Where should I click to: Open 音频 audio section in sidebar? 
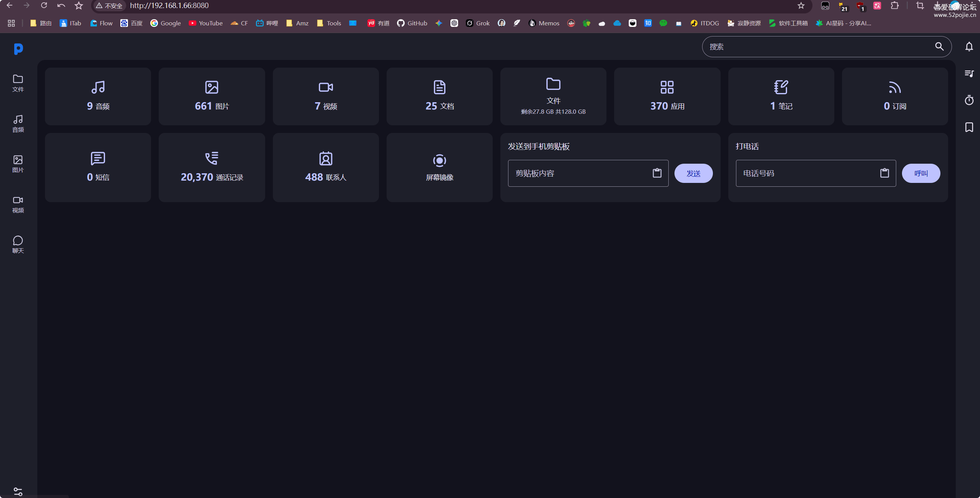pos(18,123)
